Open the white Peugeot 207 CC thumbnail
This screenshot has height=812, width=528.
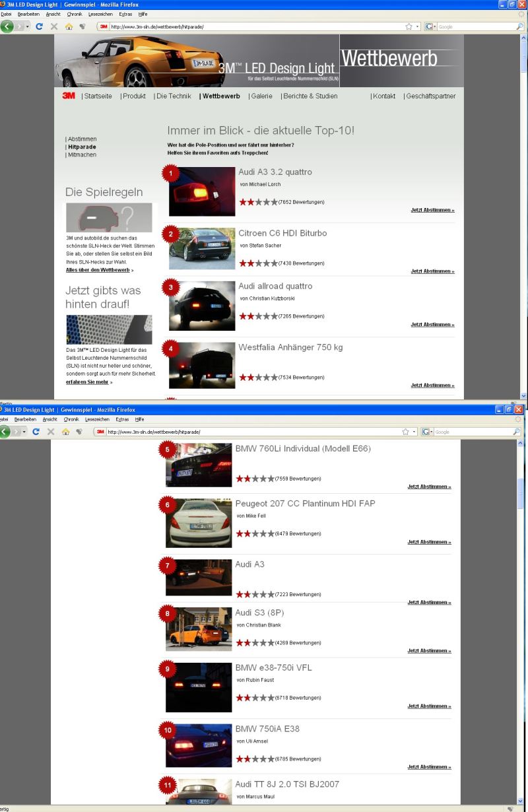point(199,523)
